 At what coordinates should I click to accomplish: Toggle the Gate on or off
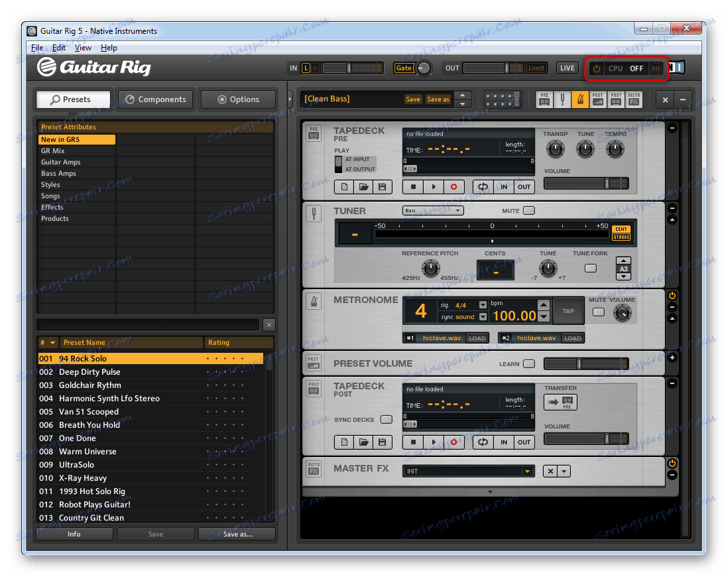[404, 68]
